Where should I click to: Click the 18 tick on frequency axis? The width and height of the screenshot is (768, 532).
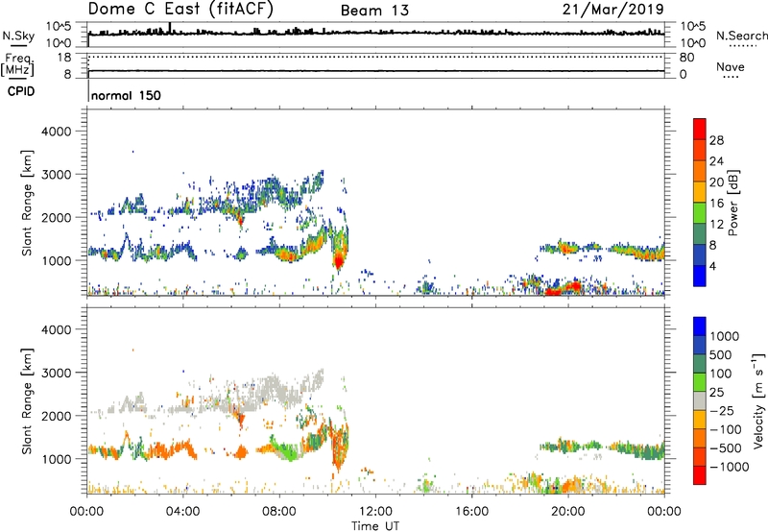coord(64,58)
